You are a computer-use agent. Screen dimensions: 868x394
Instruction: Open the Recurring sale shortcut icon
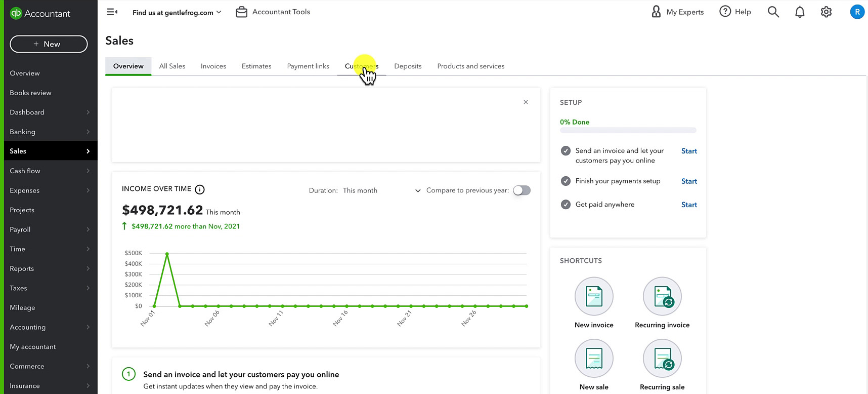(x=662, y=359)
